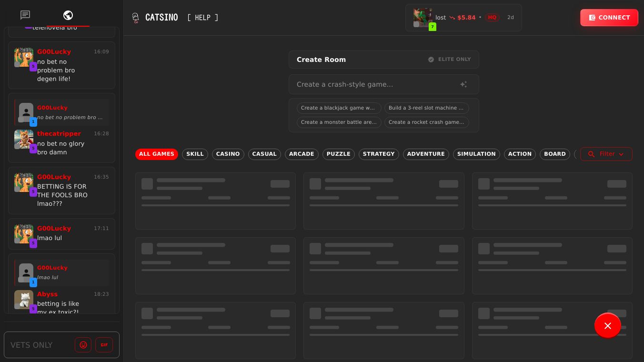Screen dimensions: 644x362
Task: Click the grey avatar in the 'no bet no problem' reply quote
Action: tap(26, 112)
